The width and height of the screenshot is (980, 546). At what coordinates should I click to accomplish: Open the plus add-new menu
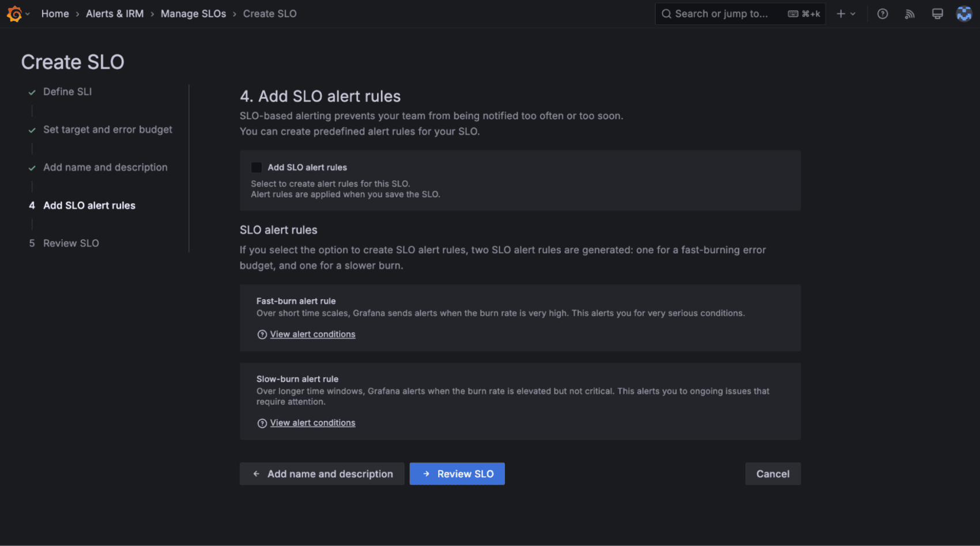[x=846, y=14]
